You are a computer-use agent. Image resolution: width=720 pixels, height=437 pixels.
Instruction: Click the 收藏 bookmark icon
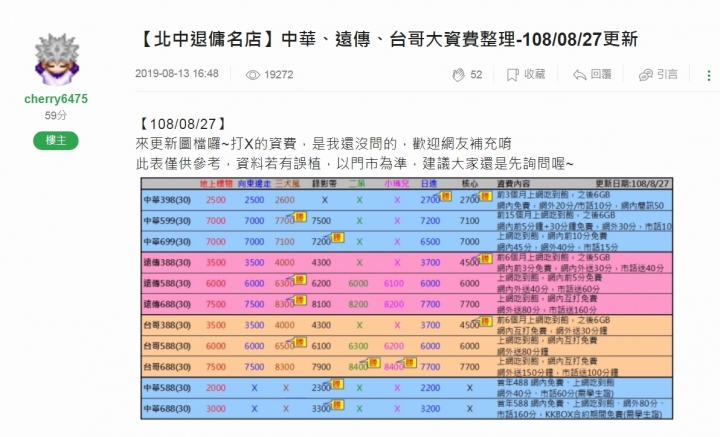coord(512,75)
